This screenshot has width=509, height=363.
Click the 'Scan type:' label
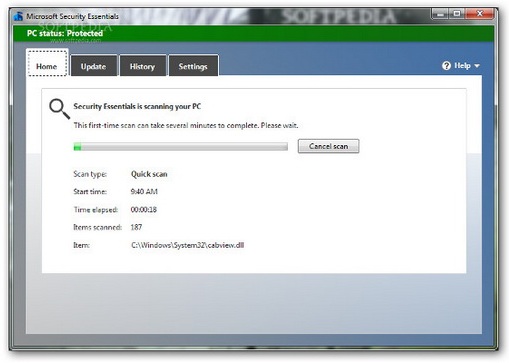tap(90, 174)
